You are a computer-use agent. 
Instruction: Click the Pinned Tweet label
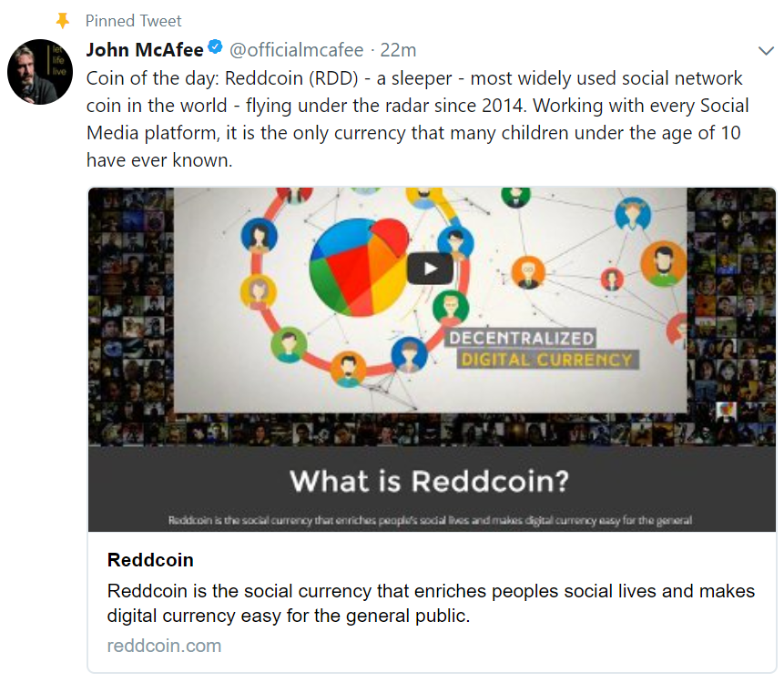133,20
